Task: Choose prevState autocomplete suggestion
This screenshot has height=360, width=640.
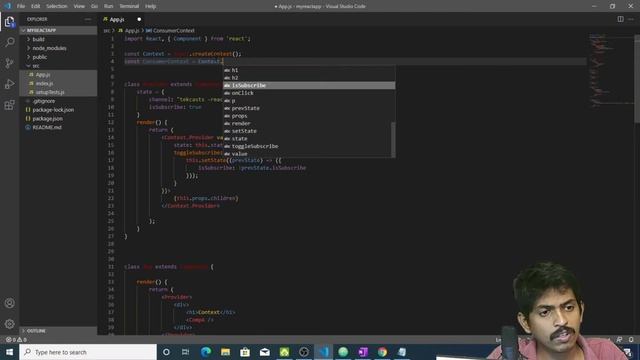Action: pos(309,108)
